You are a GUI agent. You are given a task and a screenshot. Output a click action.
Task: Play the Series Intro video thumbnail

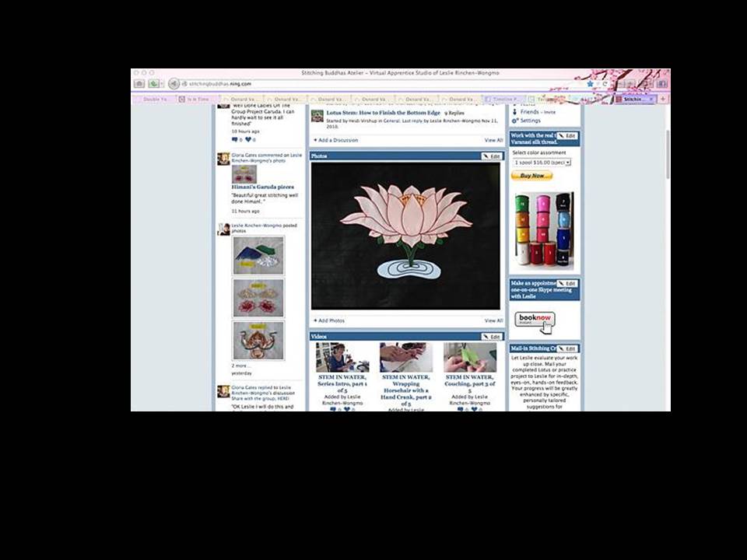[x=342, y=357]
